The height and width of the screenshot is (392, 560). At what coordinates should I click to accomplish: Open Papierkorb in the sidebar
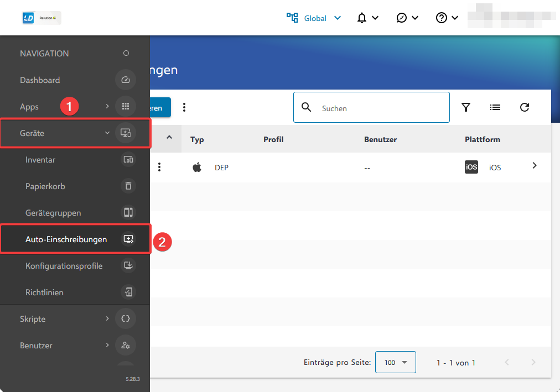coord(45,186)
